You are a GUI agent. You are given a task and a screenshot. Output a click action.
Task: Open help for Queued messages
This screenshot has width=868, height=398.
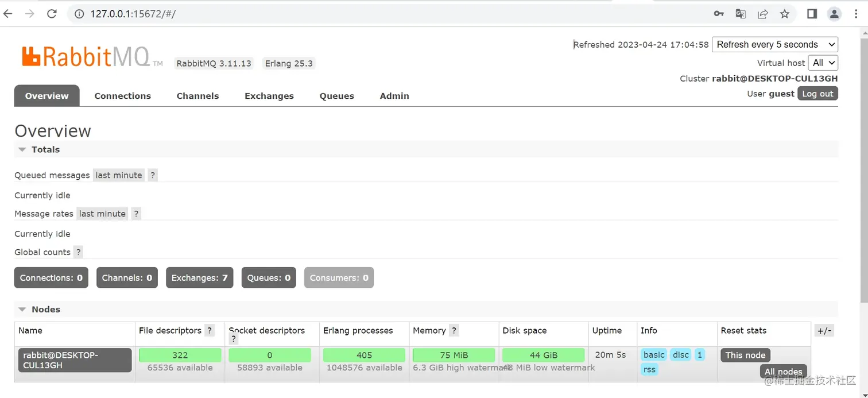pos(152,175)
